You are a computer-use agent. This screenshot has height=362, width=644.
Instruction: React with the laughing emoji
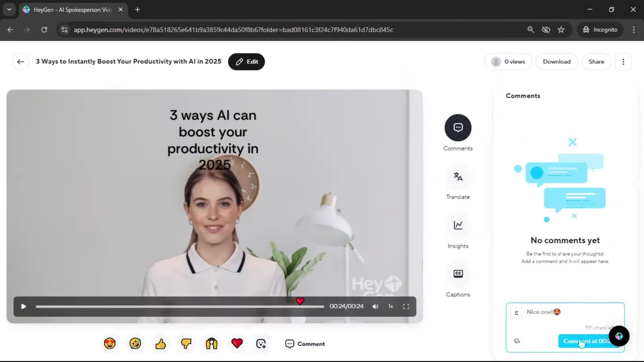(135, 344)
